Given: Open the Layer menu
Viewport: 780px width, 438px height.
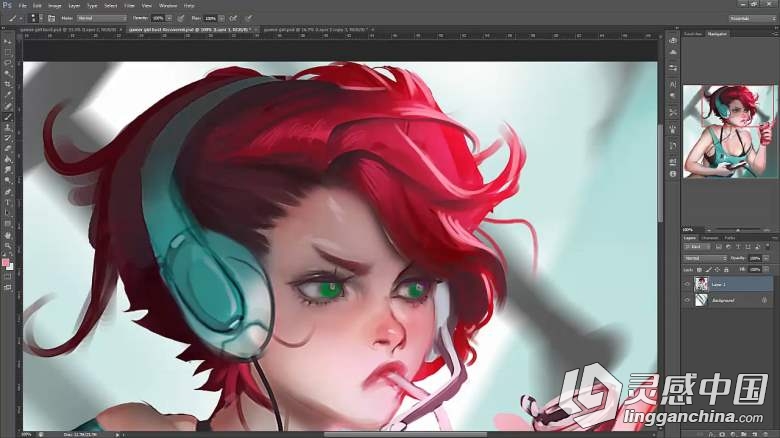Looking at the screenshot, I should click(x=74, y=5).
